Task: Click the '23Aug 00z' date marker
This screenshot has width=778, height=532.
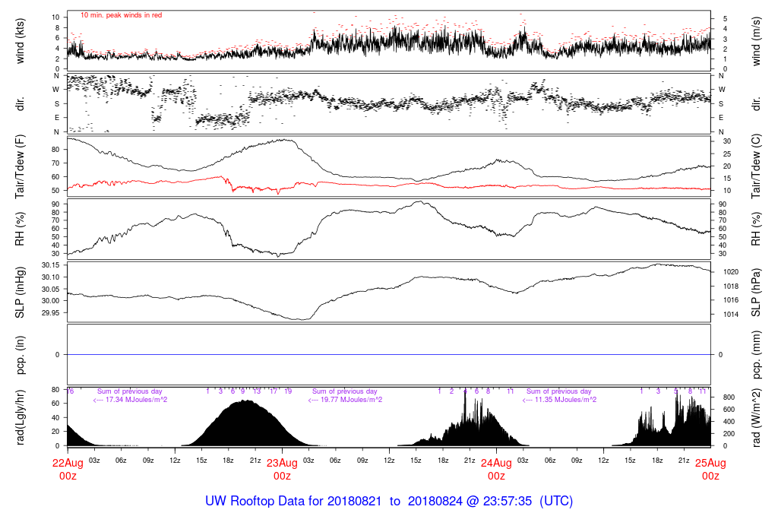Action: (x=283, y=469)
